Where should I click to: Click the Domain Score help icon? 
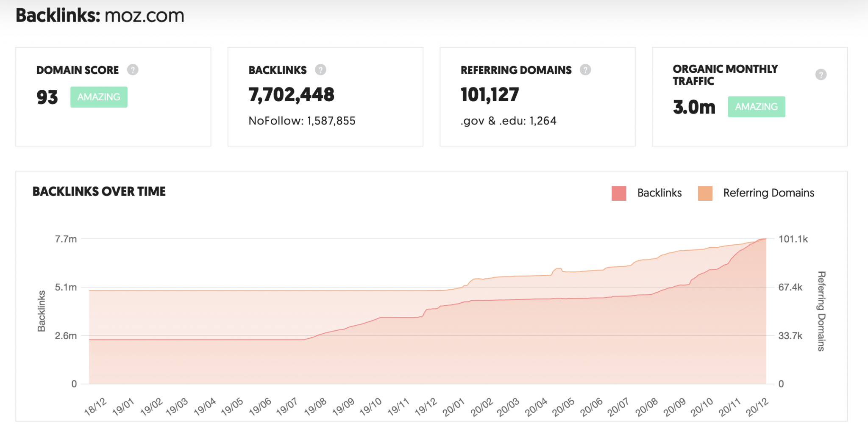(x=133, y=70)
